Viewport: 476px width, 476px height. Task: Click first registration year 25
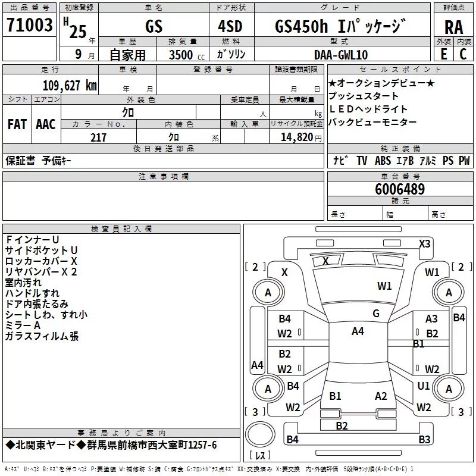click(78, 32)
